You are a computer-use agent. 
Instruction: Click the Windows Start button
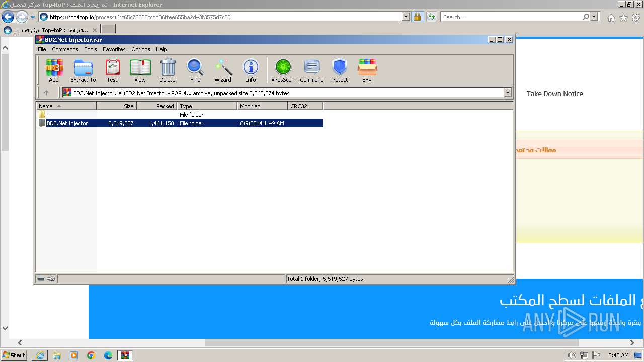click(14, 355)
